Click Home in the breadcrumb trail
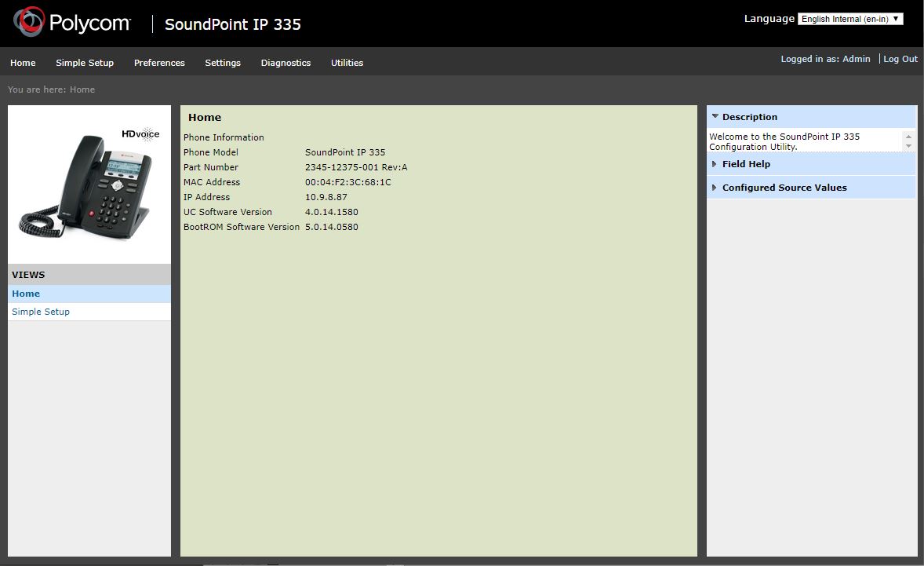 coord(82,89)
